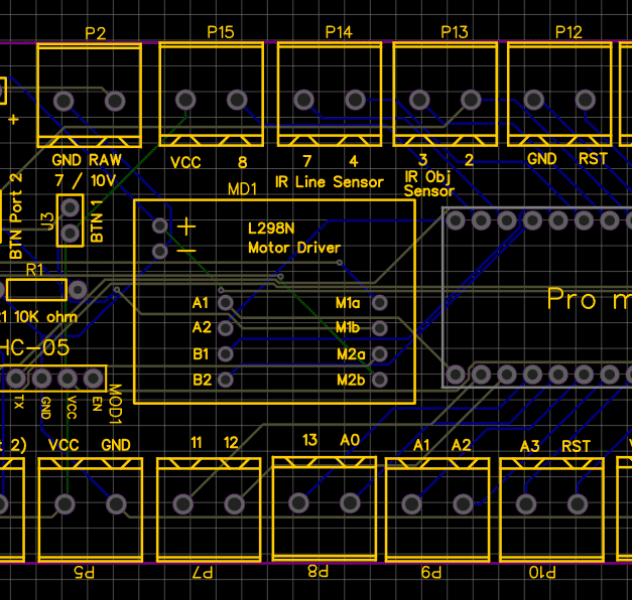Select the B1 pad on the L298N module
Image resolution: width=632 pixels, height=600 pixels.
pos(226,354)
